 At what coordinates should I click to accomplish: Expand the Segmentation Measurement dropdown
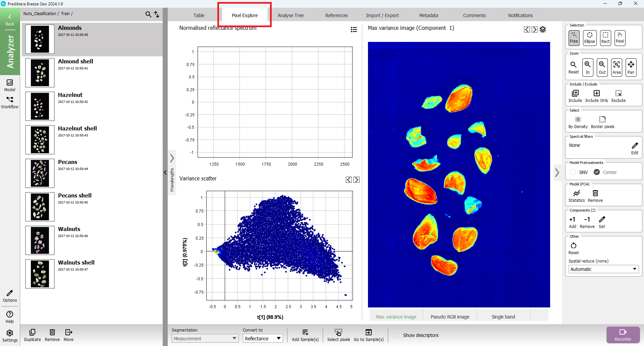pyautogui.click(x=205, y=339)
